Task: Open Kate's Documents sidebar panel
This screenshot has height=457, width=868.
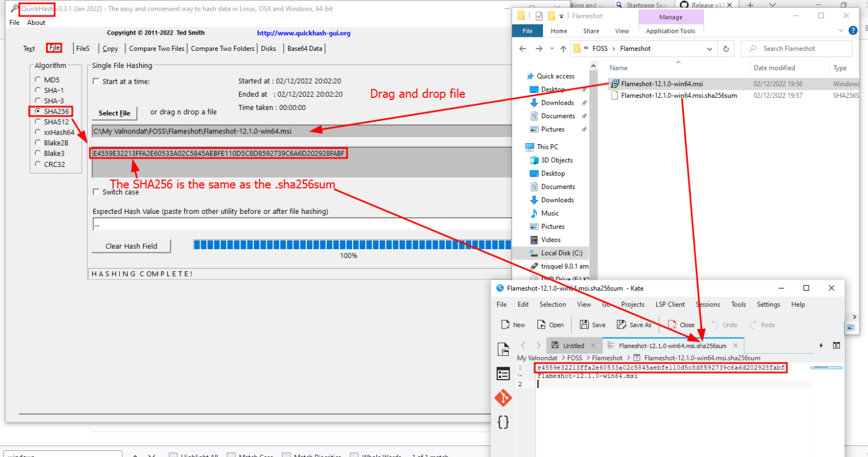Action: click(503, 373)
